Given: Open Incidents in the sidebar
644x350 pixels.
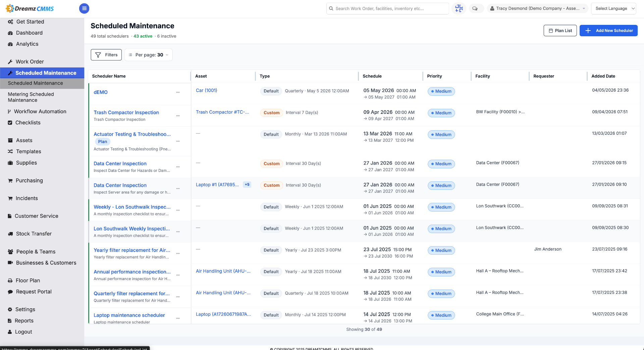Looking at the screenshot, I should [27, 199].
